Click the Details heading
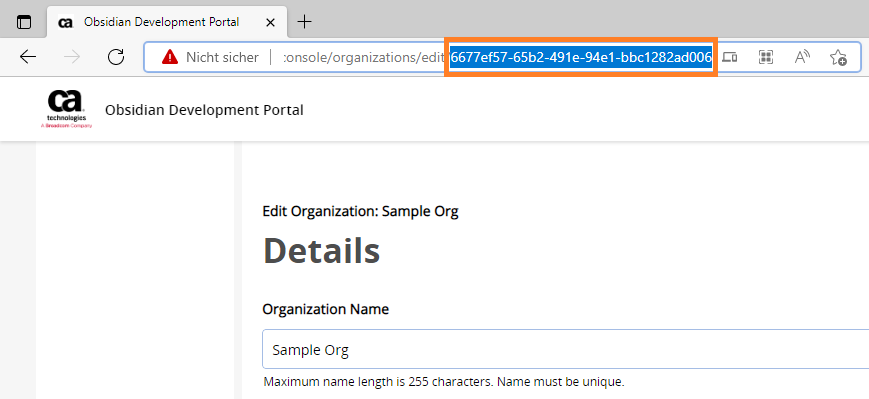The image size is (869, 399). [321, 251]
